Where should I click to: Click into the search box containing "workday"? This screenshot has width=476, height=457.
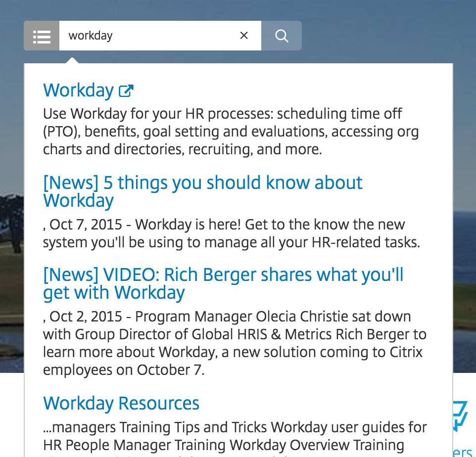(148, 36)
